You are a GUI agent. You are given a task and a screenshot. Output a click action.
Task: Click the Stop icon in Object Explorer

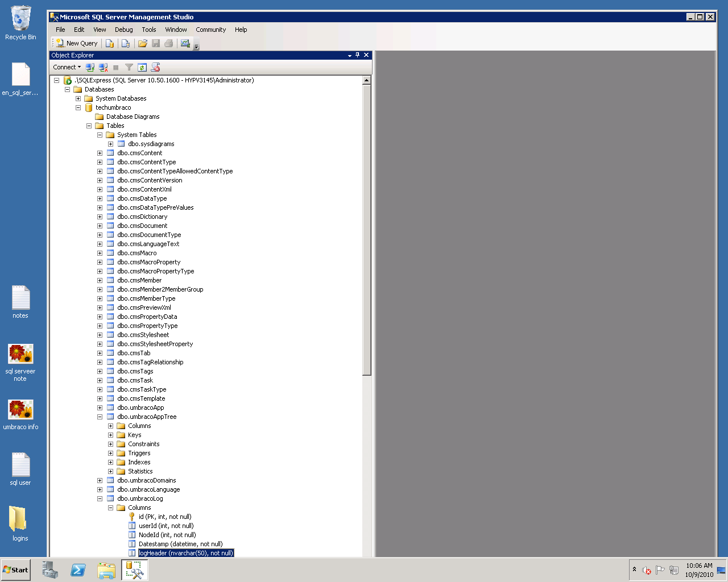[x=116, y=67]
